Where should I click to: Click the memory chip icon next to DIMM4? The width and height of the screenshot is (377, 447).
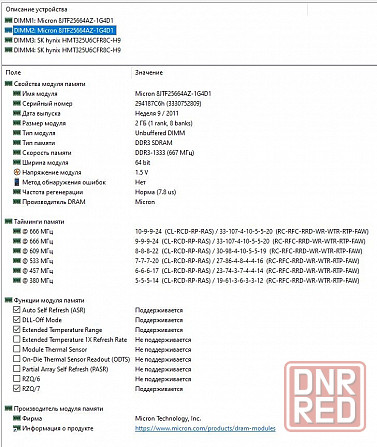click(9, 50)
